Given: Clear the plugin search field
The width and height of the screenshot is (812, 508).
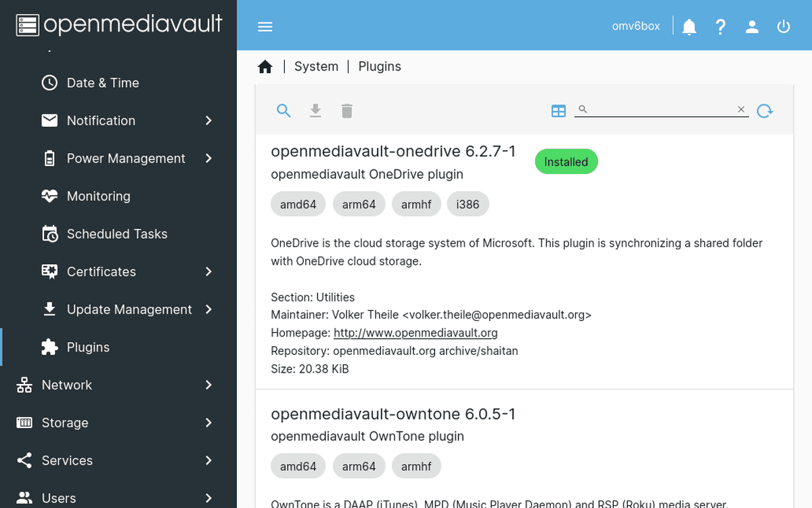Looking at the screenshot, I should point(741,109).
